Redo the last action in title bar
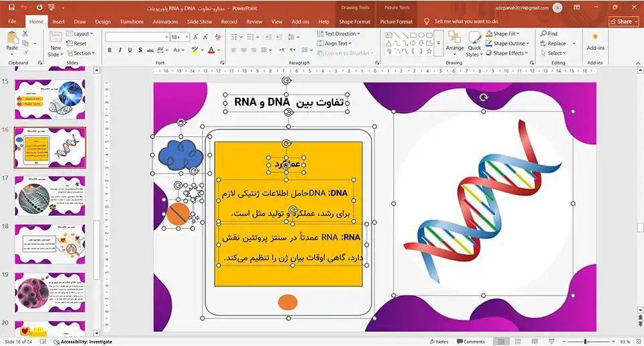 [40, 7]
